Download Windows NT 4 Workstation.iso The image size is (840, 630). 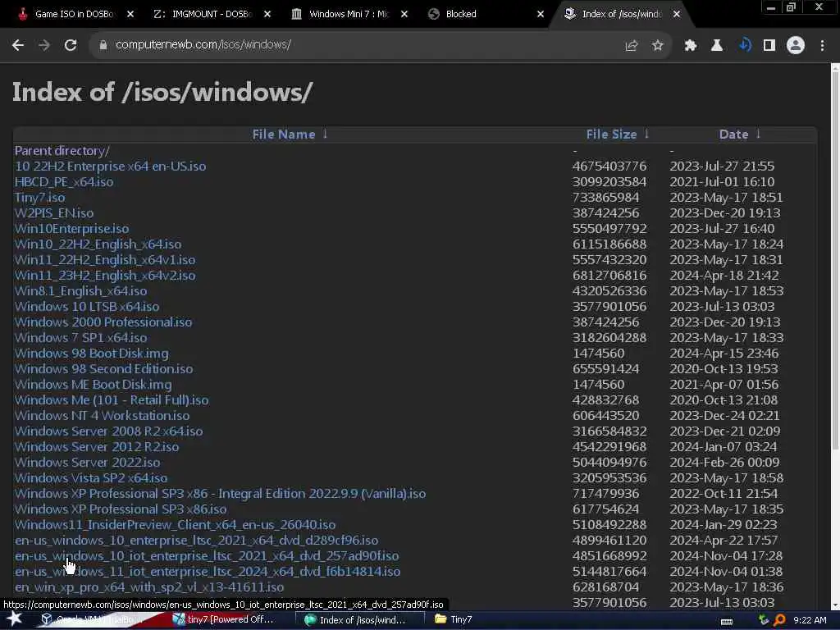pyautogui.click(x=102, y=416)
